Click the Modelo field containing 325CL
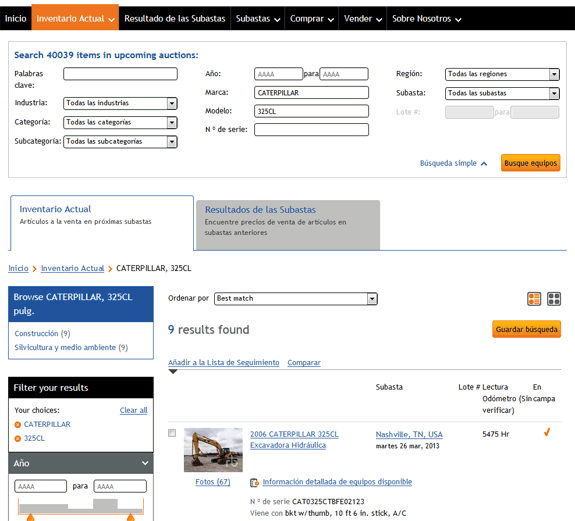Image resolution: width=575 pixels, height=521 pixels. tap(311, 111)
